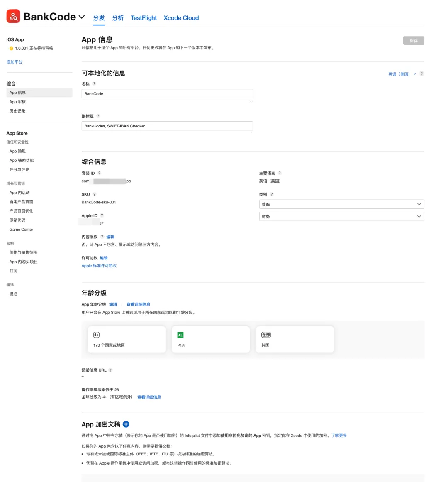Go to 评分与评论
Screen dimensions: 448x482
pyautogui.click(x=19, y=170)
